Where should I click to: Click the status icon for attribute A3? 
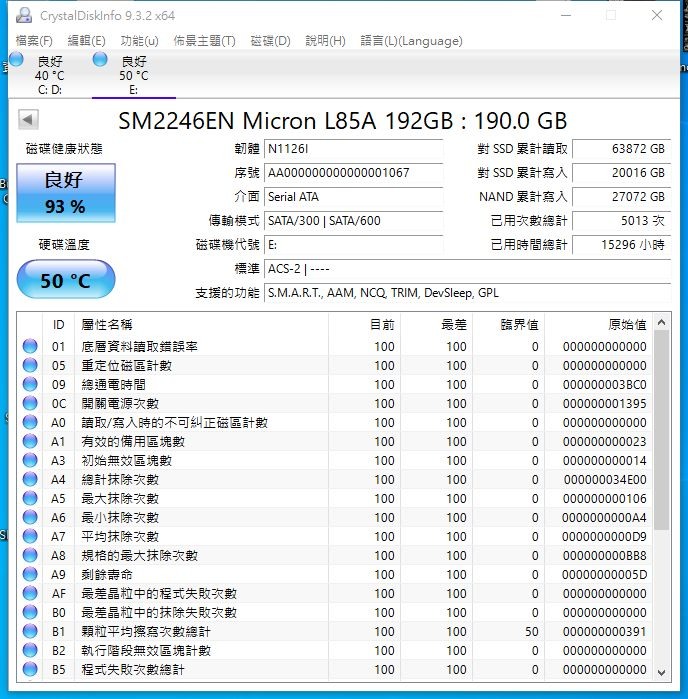(30, 461)
